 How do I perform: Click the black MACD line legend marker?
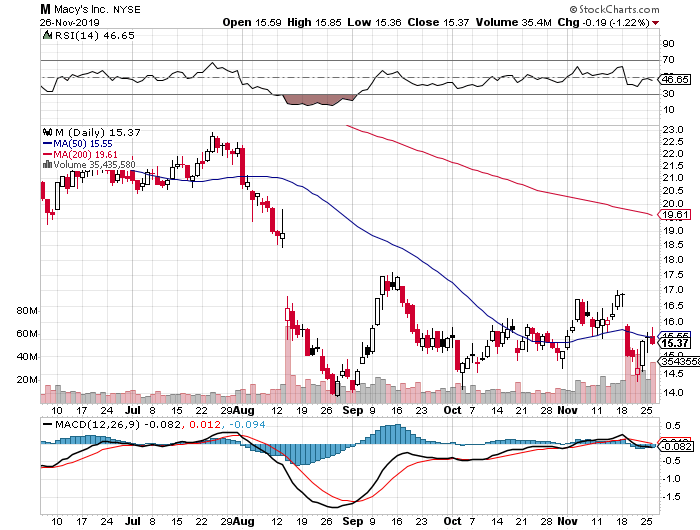(x=47, y=425)
